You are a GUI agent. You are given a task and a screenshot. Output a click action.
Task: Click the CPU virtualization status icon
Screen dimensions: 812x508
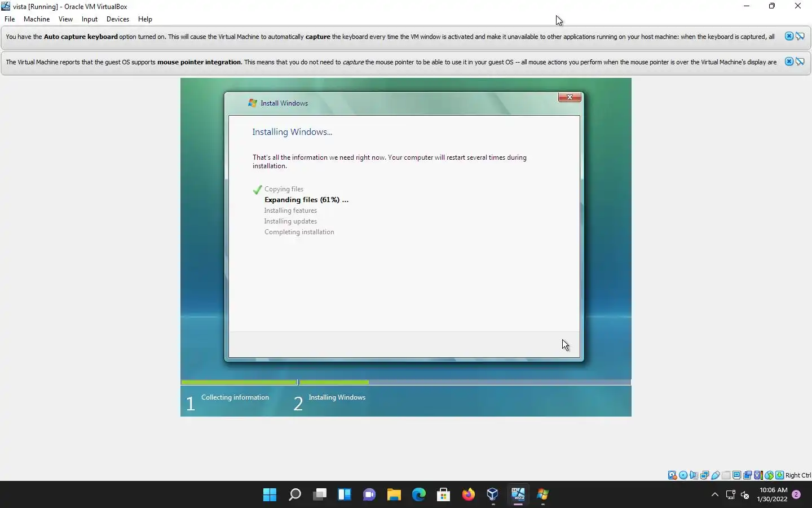(x=758, y=475)
